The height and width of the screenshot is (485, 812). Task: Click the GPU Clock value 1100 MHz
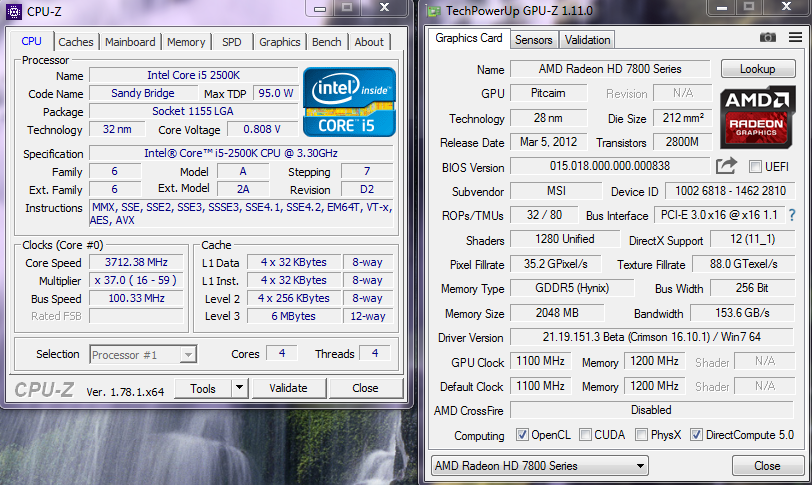point(541,361)
